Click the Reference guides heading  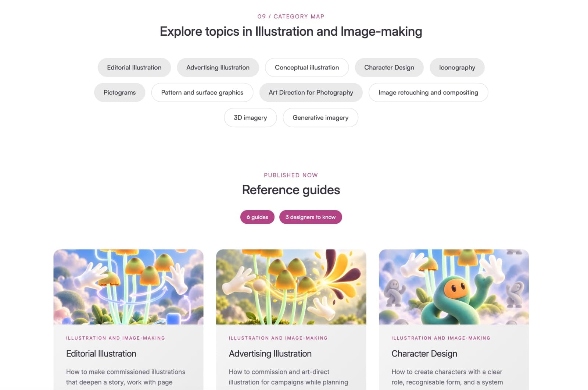[291, 190]
